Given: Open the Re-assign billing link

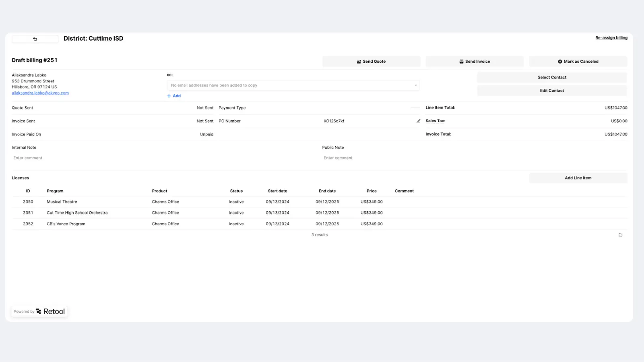Looking at the screenshot, I should coord(611,38).
